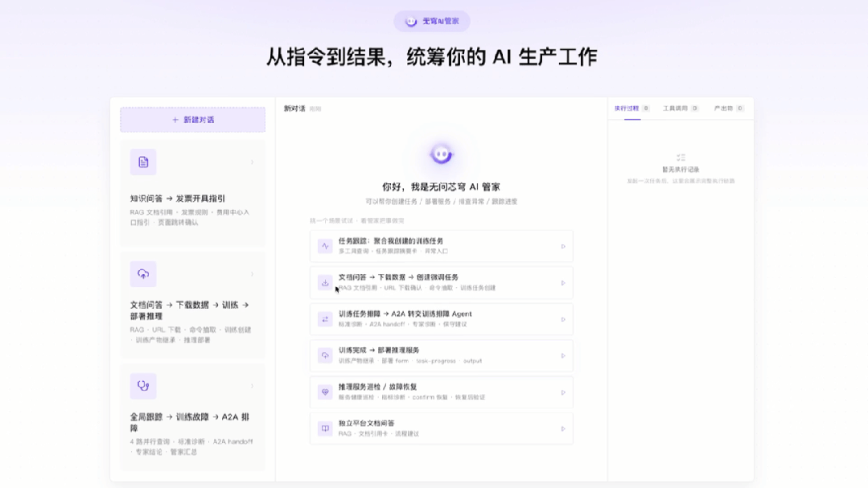Select 文档问答 → 下载数据 → 创建微调任务 title
The image size is (868, 488).
[398, 277]
